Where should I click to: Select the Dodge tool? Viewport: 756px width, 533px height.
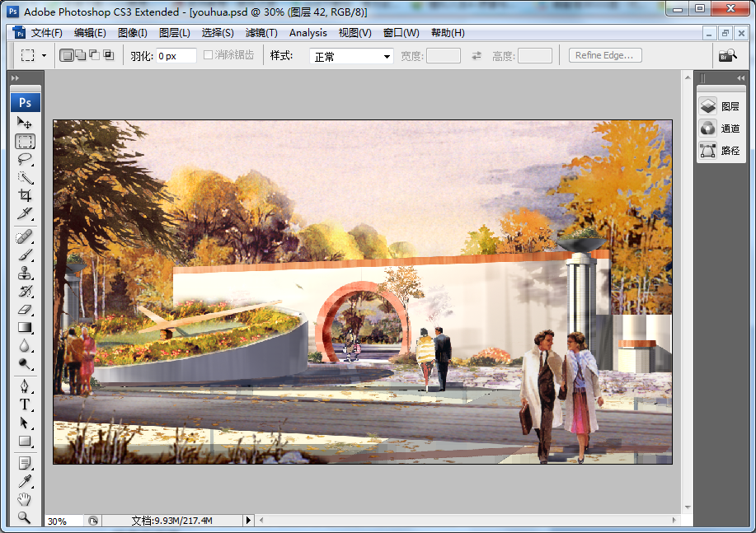pyautogui.click(x=25, y=364)
